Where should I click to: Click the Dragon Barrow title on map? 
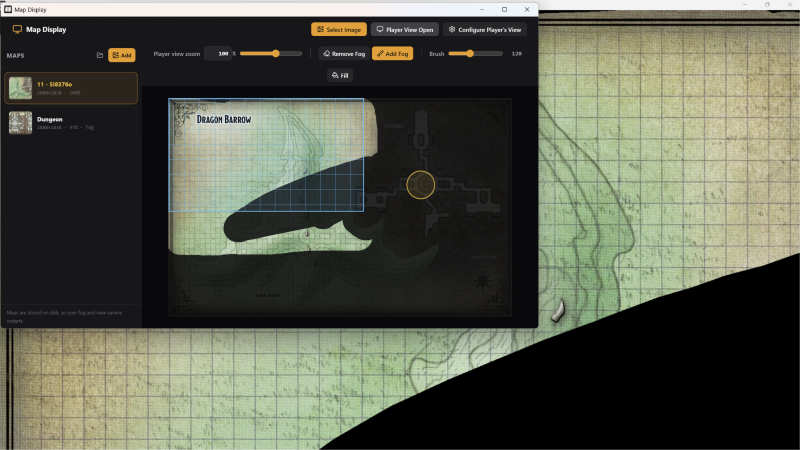point(224,119)
